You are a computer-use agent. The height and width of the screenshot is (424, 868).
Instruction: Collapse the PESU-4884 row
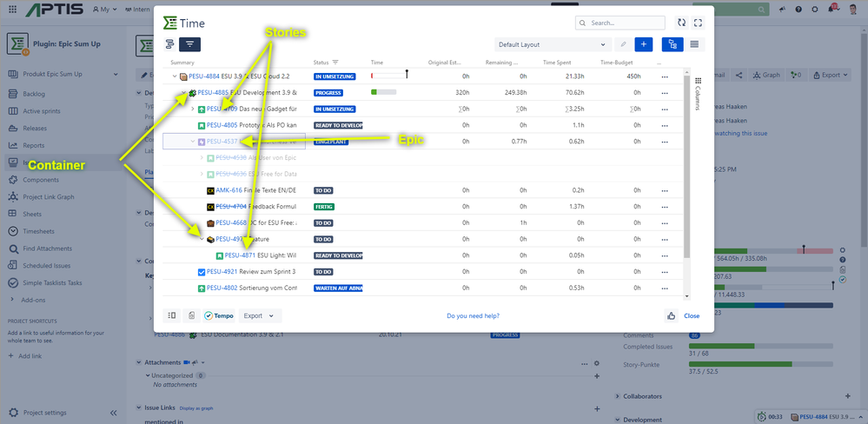(x=175, y=76)
